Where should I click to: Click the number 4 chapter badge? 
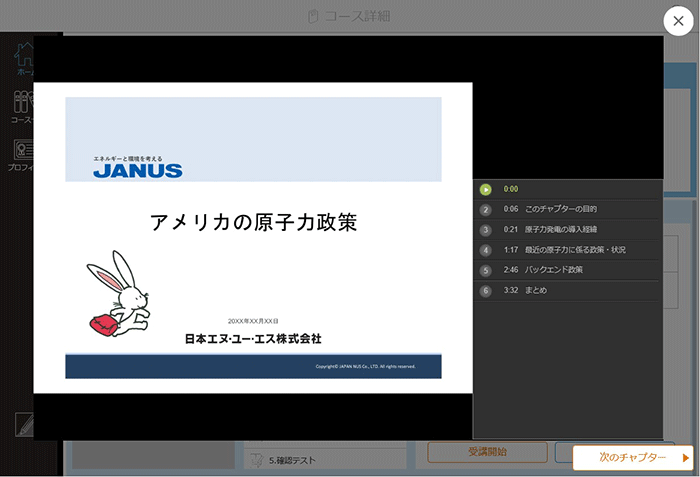(486, 250)
